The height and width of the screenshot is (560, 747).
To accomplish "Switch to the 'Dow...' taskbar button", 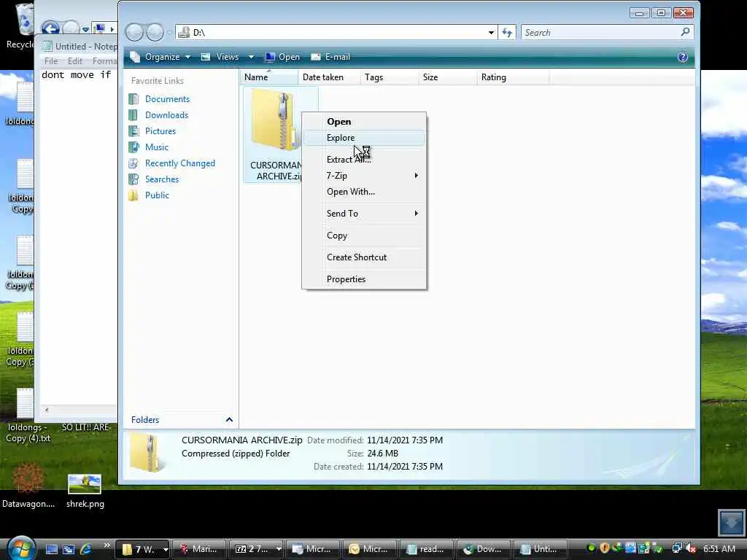I will click(x=484, y=549).
